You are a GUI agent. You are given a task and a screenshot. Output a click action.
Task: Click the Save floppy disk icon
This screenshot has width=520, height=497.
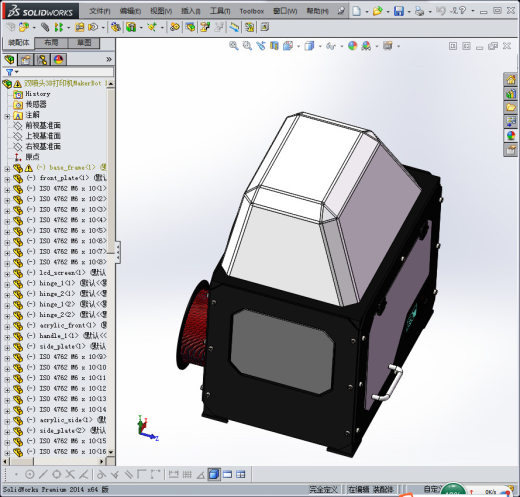399,11
